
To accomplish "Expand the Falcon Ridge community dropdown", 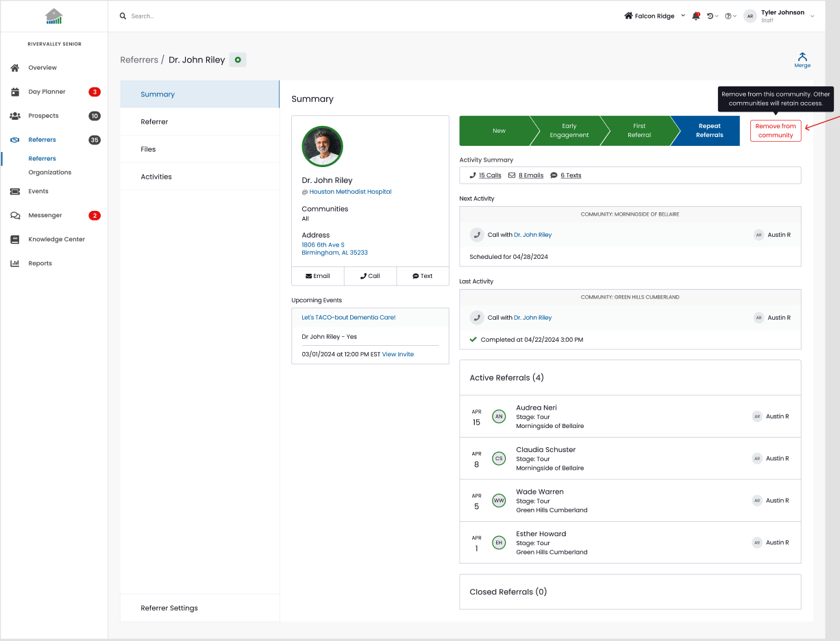I will click(683, 15).
